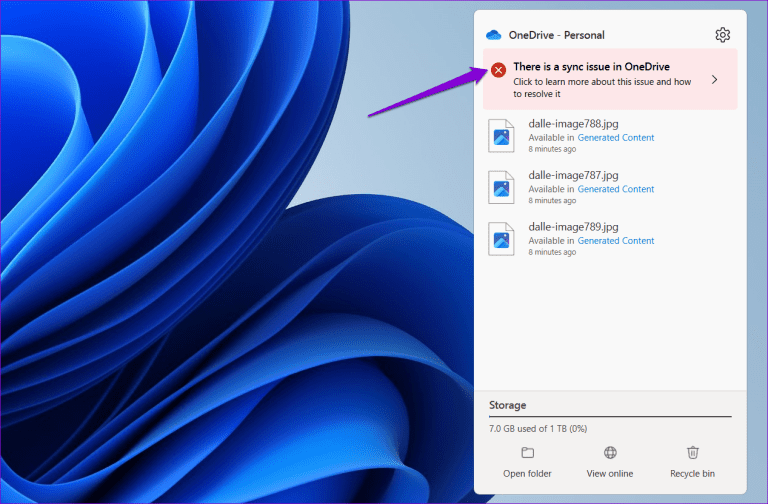Click the red sync error icon
The height and width of the screenshot is (504, 768).
point(498,70)
